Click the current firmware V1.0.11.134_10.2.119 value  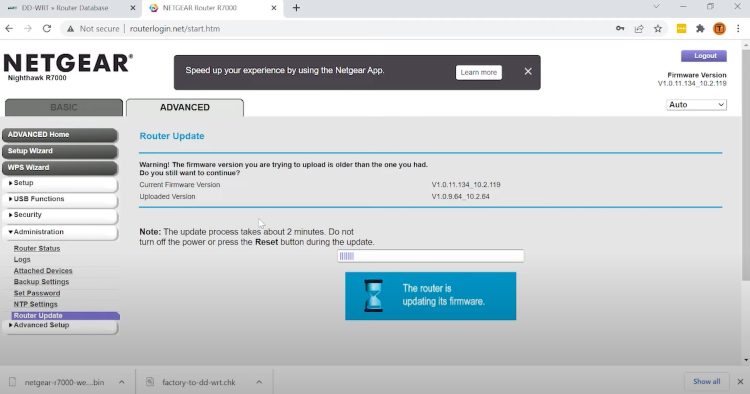[465, 185]
